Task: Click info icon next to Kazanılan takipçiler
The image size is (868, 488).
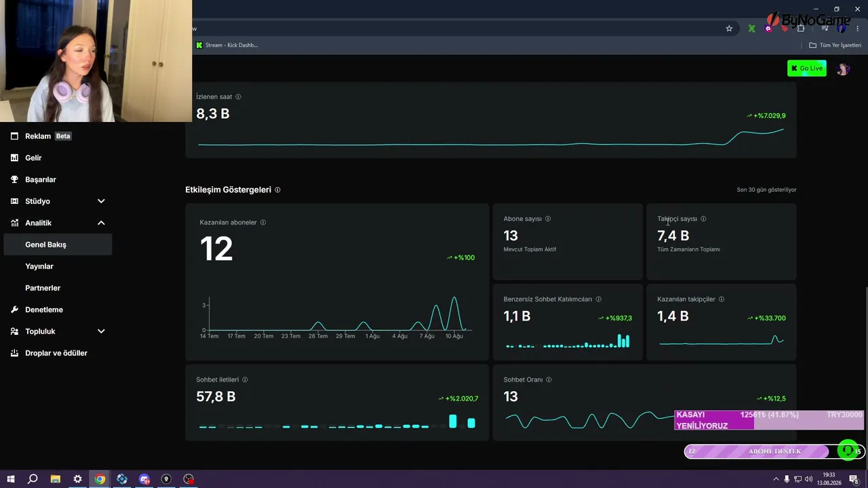Action: click(x=722, y=299)
